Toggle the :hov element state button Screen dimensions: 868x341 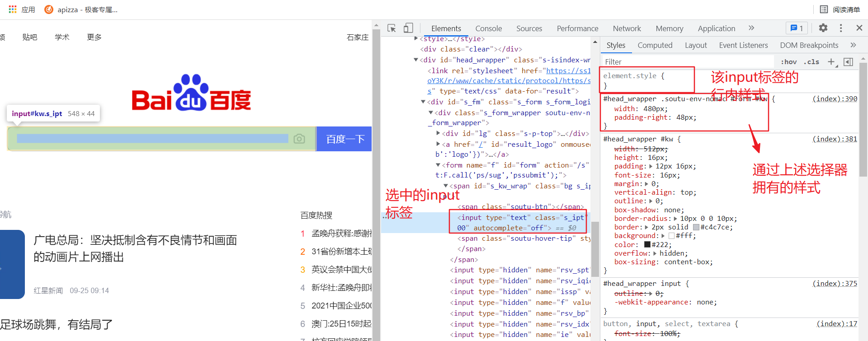pyautogui.click(x=788, y=62)
